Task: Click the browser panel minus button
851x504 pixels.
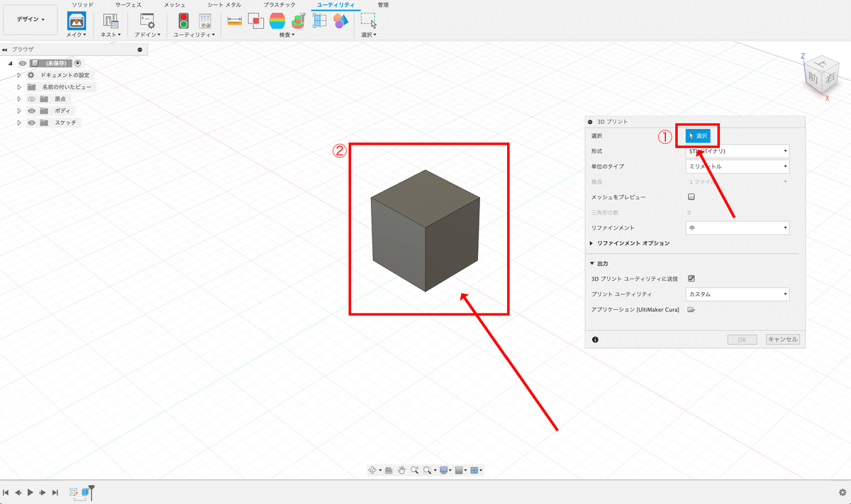Action: [x=140, y=50]
